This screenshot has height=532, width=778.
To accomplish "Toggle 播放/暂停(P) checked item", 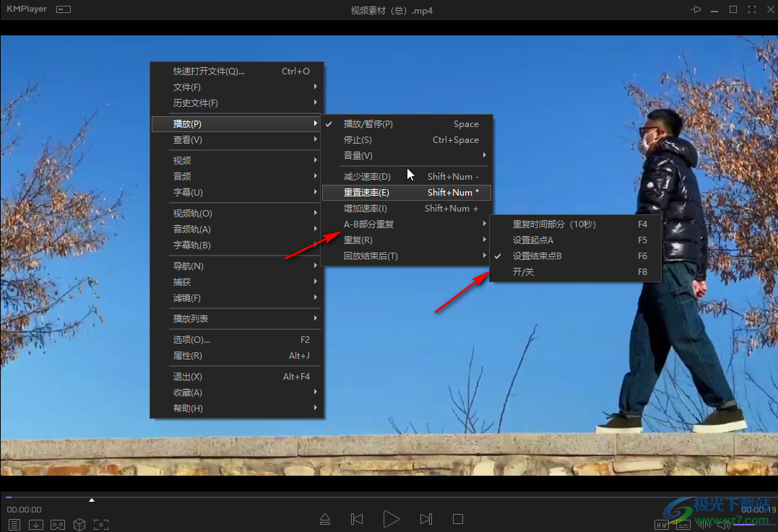I will point(407,124).
